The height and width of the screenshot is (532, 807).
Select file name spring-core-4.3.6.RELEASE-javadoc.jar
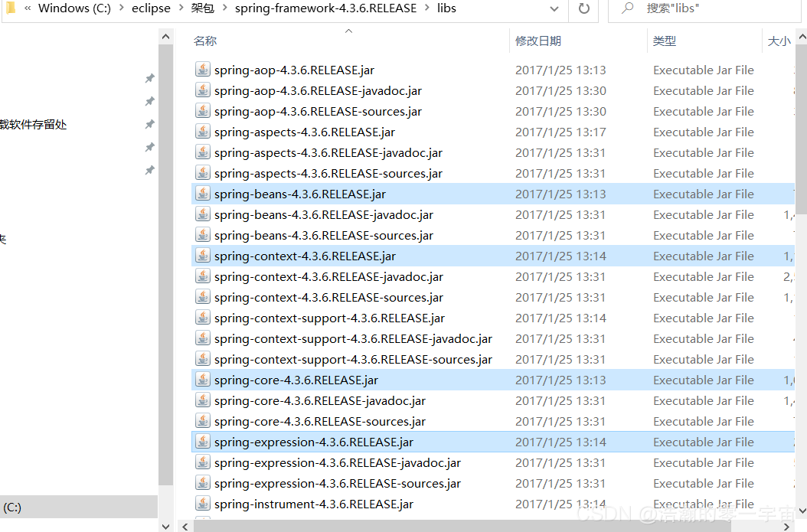pos(320,401)
